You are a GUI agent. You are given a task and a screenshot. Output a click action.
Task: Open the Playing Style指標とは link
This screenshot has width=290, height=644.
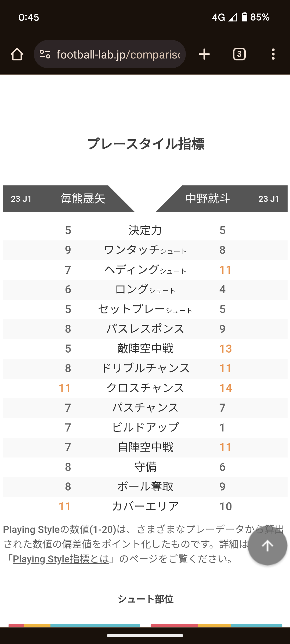[61, 559]
